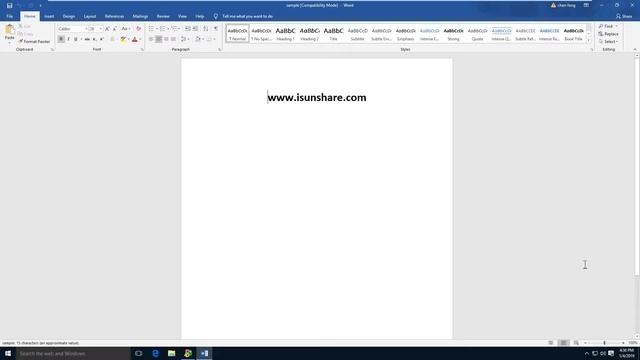Open the font color dropdown arrow
640x360 pixels.
point(140,39)
